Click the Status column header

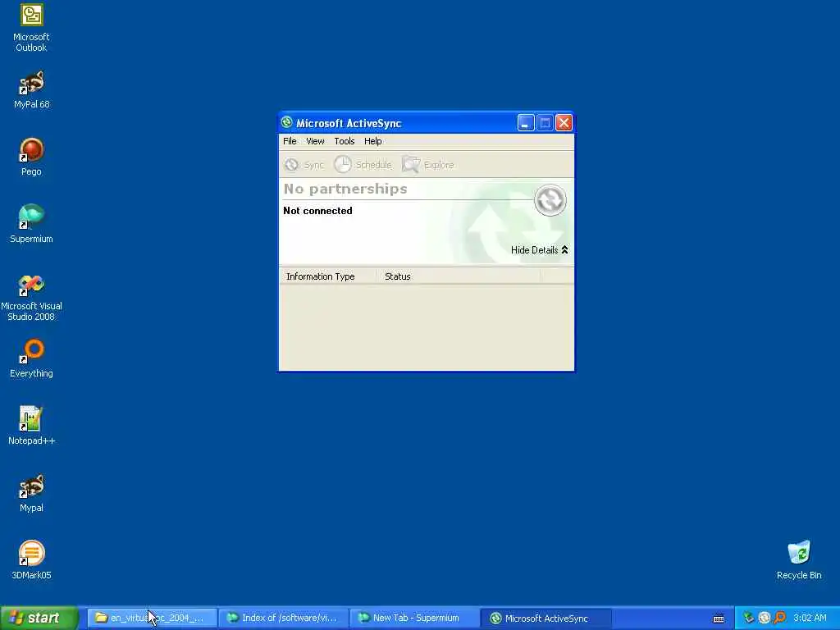click(459, 276)
